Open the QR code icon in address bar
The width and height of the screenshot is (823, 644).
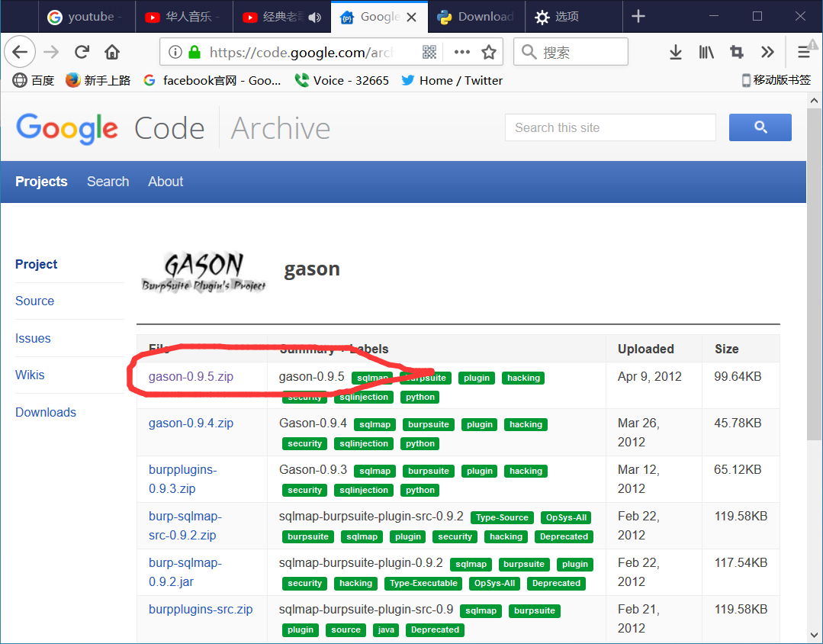pos(429,52)
